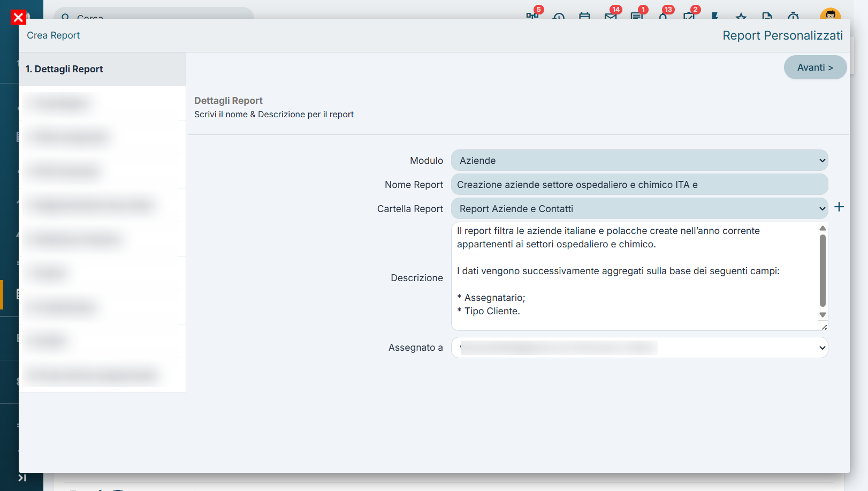868x491 pixels.
Task: Click the Descrizione scrollbar up arrow
Action: (x=823, y=228)
